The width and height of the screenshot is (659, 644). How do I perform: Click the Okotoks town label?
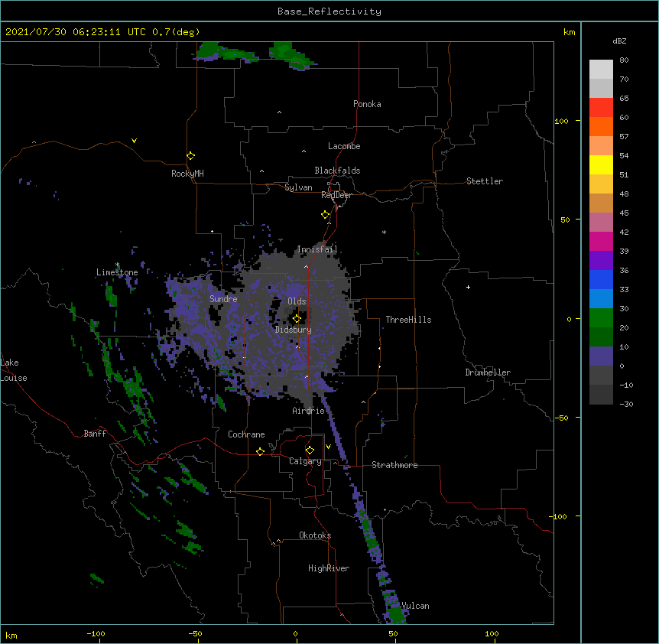click(x=315, y=535)
